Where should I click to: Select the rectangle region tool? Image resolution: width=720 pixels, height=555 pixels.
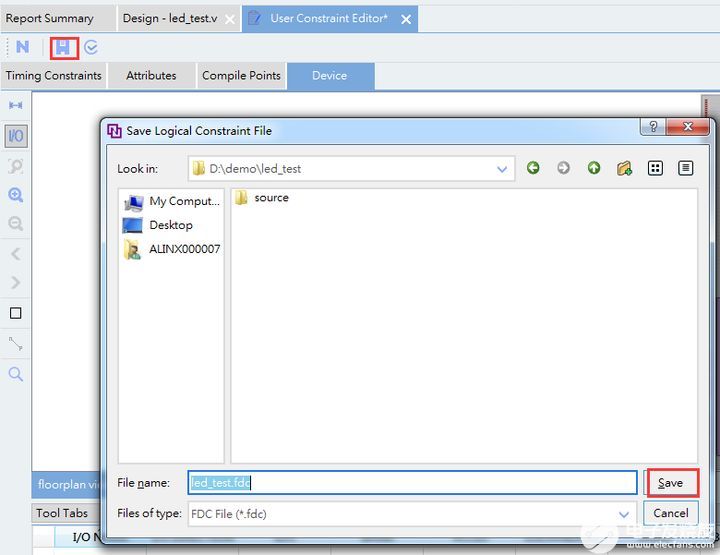16,313
